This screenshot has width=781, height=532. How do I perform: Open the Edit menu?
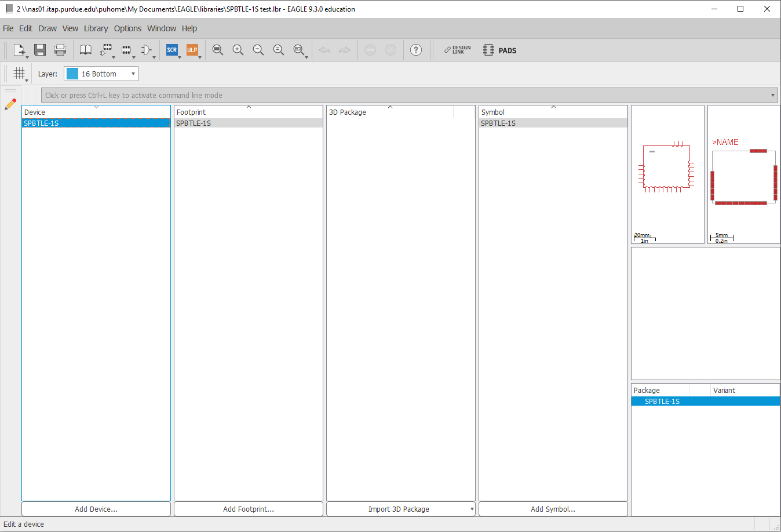25,28
